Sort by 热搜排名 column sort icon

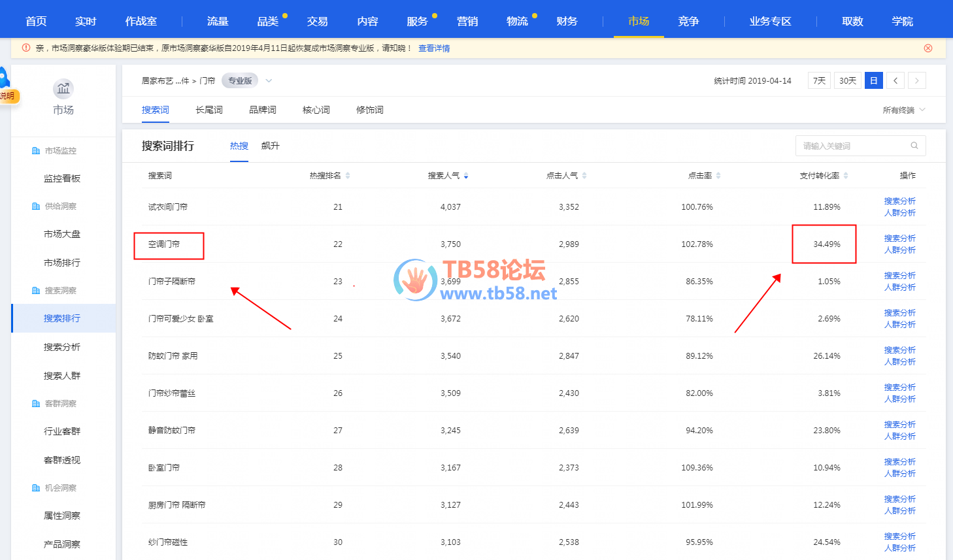point(348,176)
